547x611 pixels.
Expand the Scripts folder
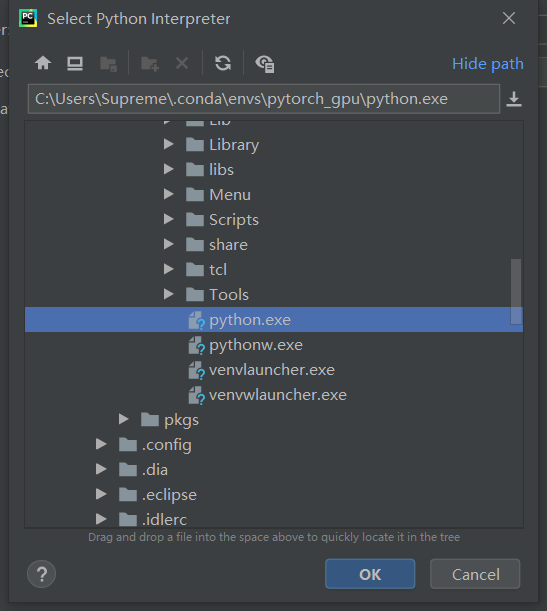tap(168, 219)
